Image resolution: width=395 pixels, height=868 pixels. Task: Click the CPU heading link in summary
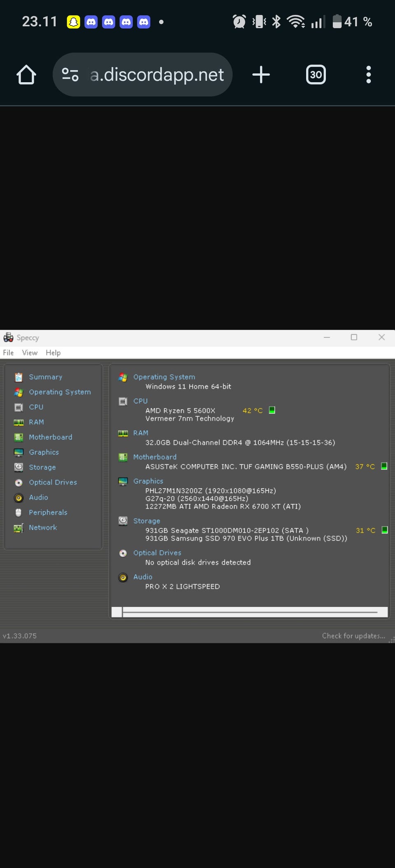pos(140,401)
